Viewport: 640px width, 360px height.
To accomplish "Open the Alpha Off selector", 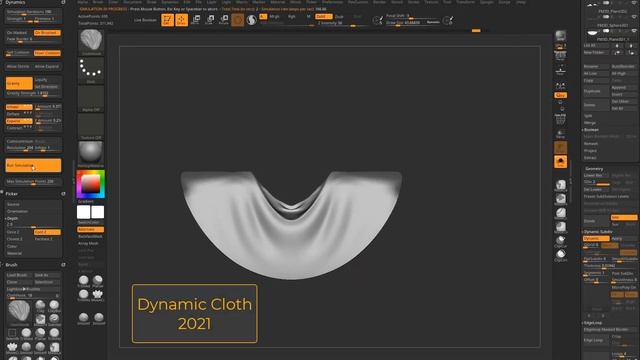I will [91, 98].
